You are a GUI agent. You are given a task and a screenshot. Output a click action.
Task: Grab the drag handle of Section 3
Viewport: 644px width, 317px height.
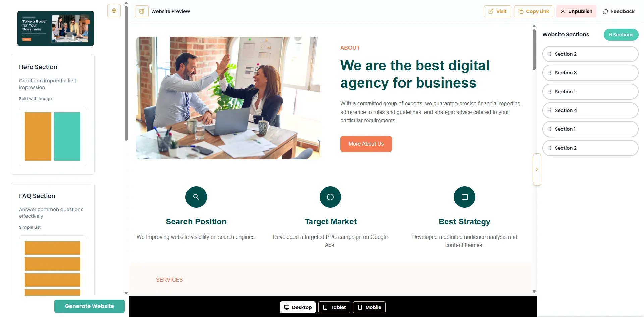[550, 73]
